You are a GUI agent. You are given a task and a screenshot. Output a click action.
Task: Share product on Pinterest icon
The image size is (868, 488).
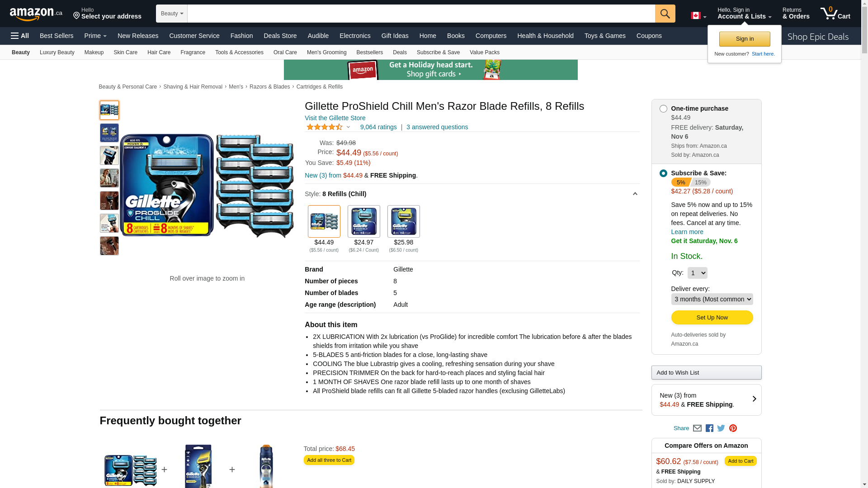point(733,428)
